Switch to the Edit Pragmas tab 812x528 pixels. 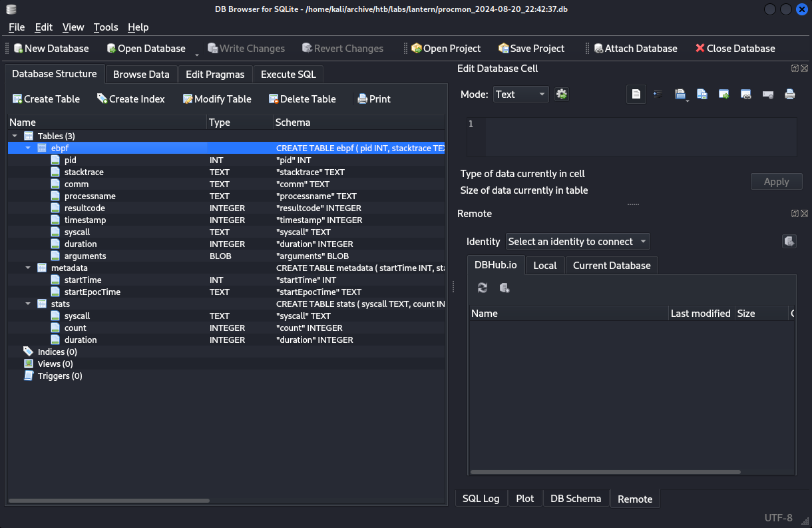coord(215,74)
